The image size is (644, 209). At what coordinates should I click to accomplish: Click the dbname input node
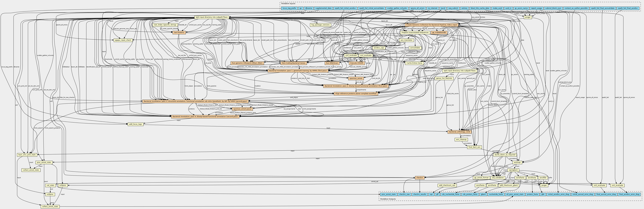[x=308, y=8]
